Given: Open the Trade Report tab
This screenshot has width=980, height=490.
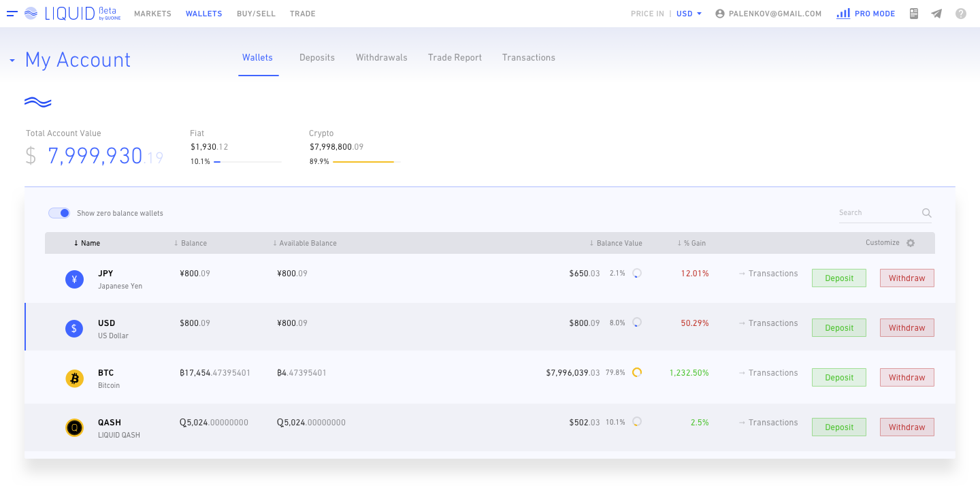Looking at the screenshot, I should (x=455, y=58).
